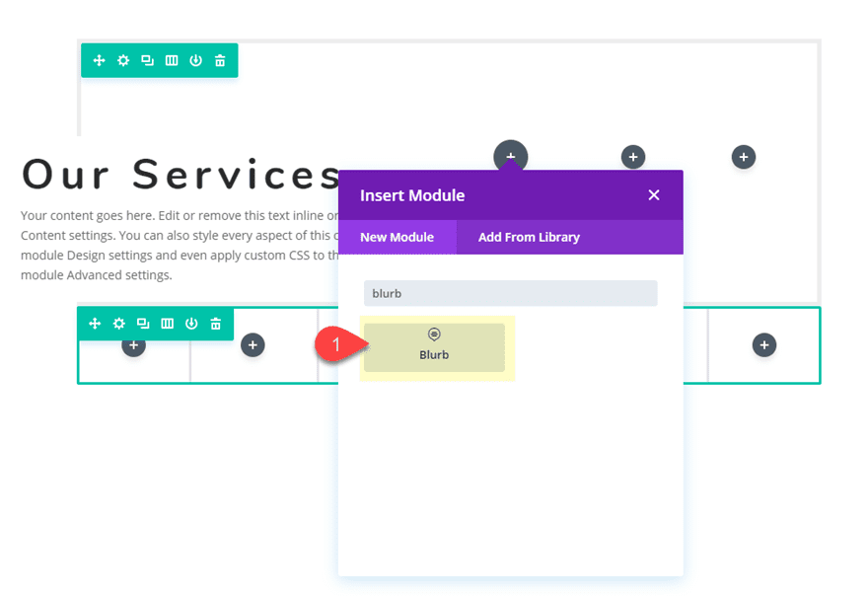Open section settings via gear icon
Viewport: 868px width, 596px height.
coord(122,60)
